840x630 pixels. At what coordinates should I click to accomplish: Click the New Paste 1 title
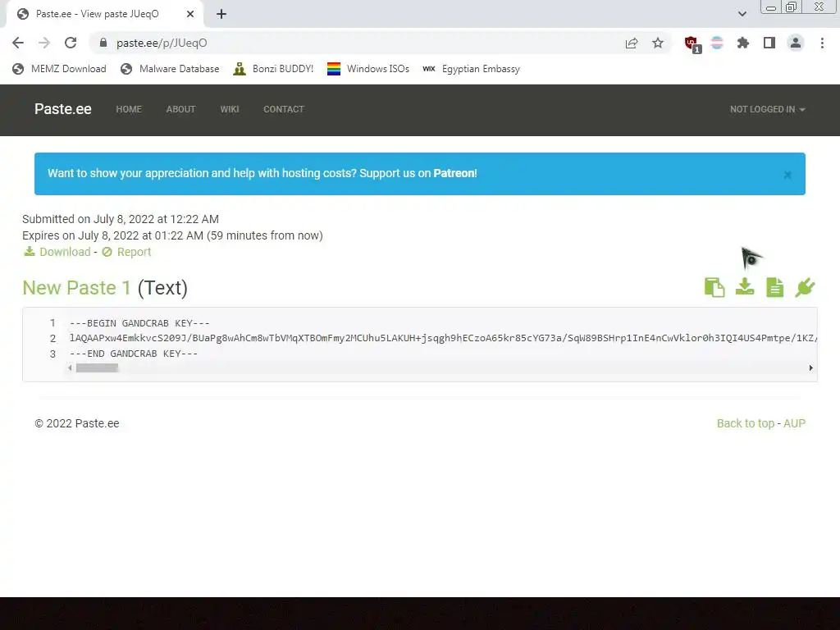pyautogui.click(x=76, y=288)
